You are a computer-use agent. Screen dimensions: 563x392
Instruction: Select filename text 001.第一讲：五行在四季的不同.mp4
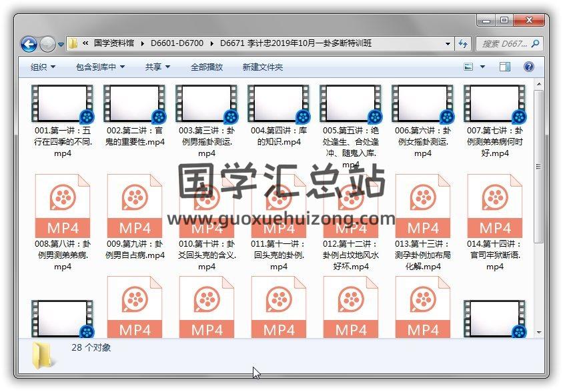pyautogui.click(x=63, y=142)
